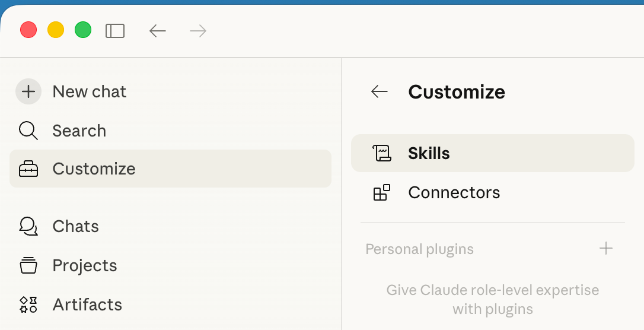Click the Chats bubble icon
The height and width of the screenshot is (330, 644).
pyautogui.click(x=28, y=227)
